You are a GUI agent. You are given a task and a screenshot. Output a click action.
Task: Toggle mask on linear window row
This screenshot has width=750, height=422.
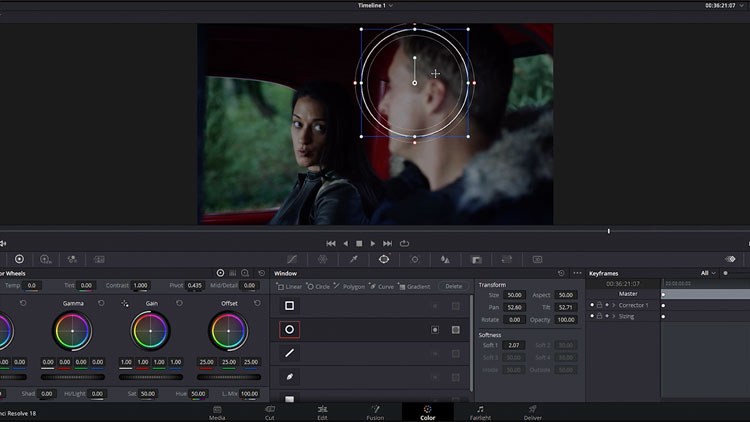456,306
